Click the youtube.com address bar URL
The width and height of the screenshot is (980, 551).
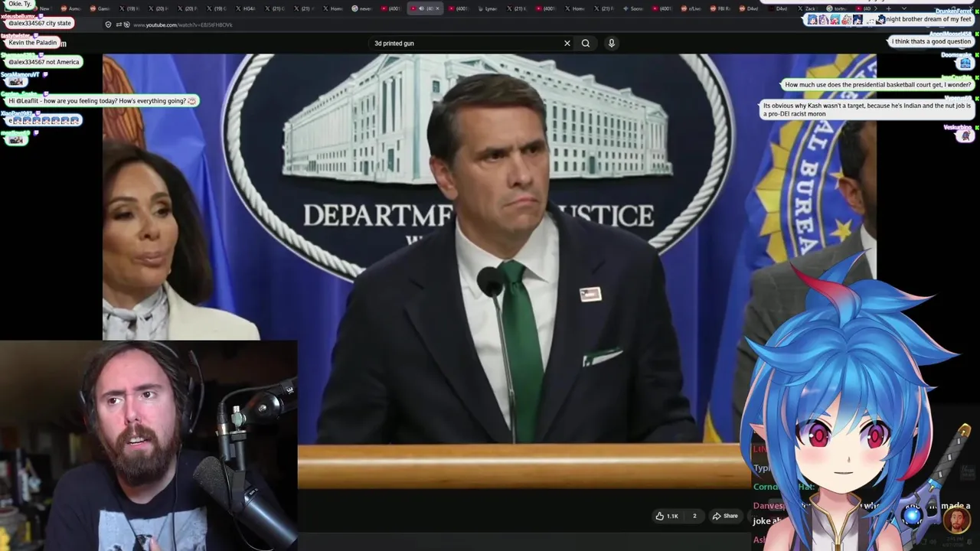[183, 24]
